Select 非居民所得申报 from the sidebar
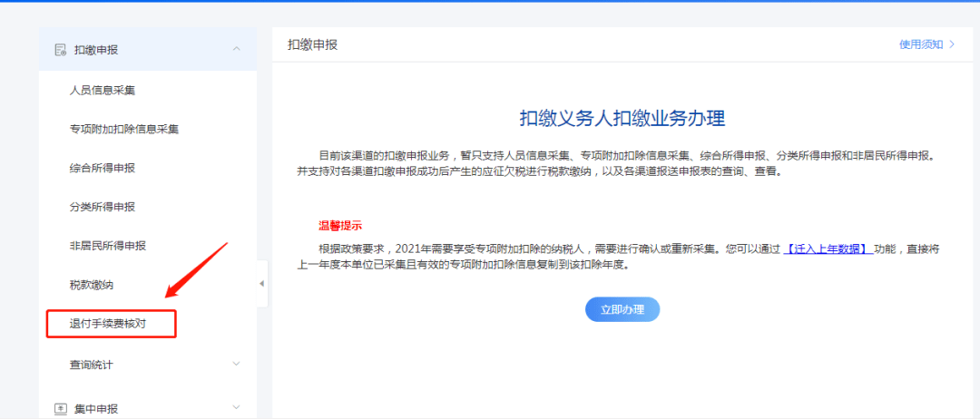This screenshot has height=419, width=980. 108,246
